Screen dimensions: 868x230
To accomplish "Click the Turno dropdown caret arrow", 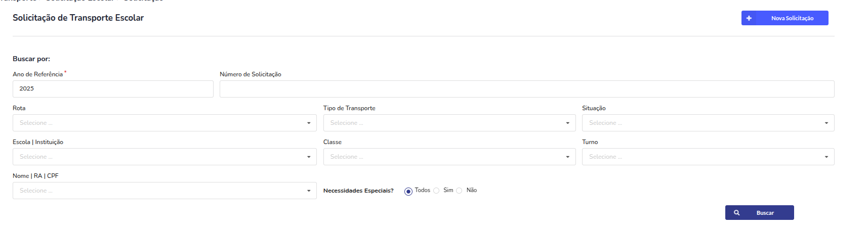I will tap(826, 157).
